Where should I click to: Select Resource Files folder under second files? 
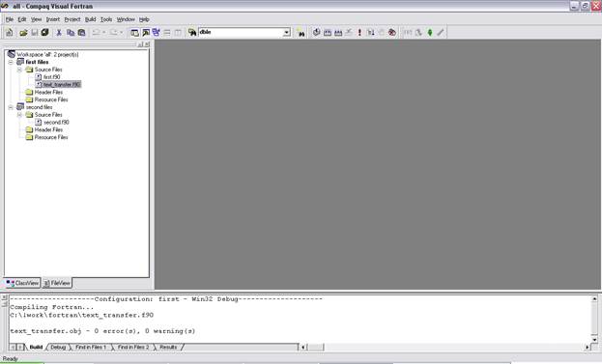pyautogui.click(x=51, y=137)
